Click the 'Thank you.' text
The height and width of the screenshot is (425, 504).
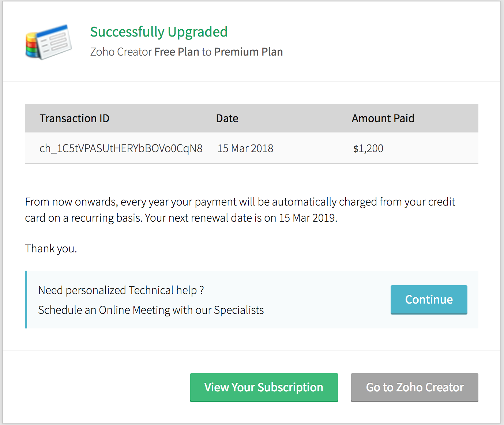pos(51,249)
